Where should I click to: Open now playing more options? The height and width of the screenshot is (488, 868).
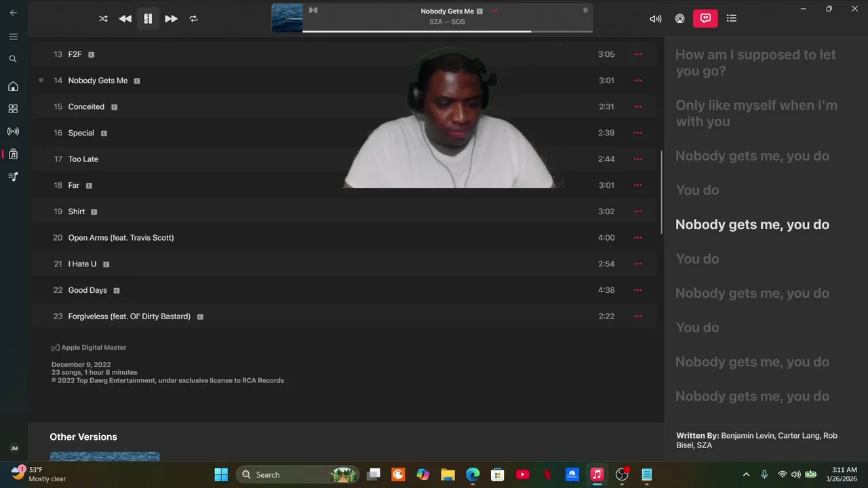[494, 11]
